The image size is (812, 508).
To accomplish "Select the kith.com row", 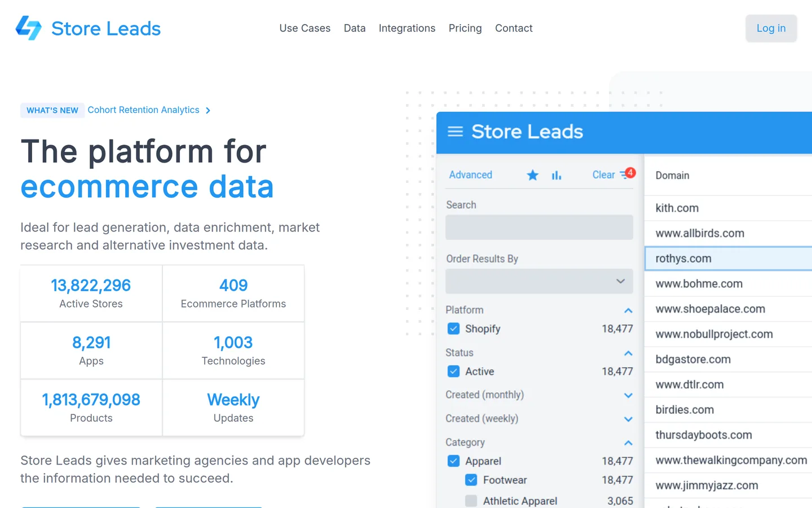I will click(x=728, y=208).
